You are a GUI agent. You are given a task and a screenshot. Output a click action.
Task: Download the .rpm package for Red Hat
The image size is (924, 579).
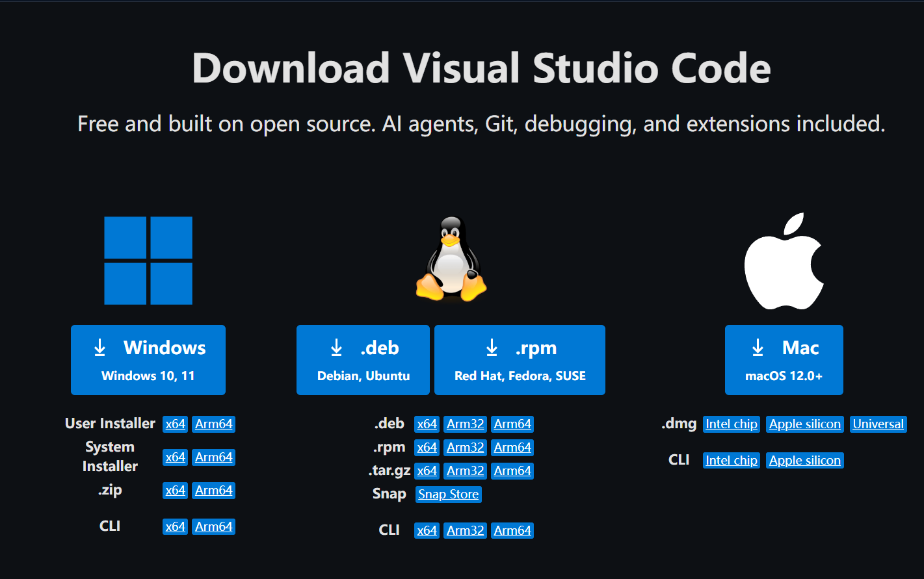coord(520,360)
